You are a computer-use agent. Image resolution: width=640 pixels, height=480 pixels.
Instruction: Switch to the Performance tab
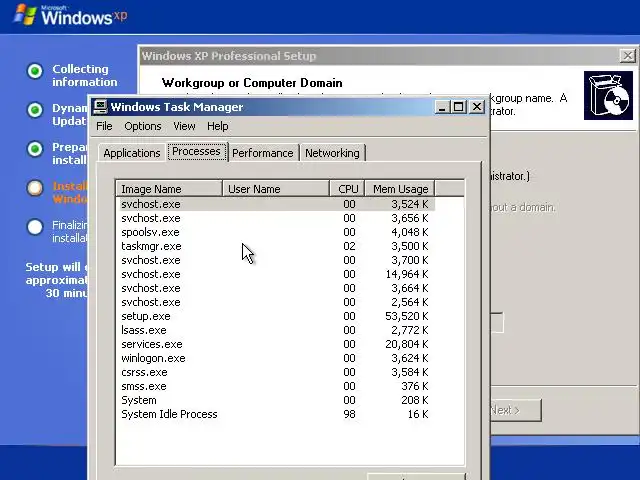[x=262, y=153]
